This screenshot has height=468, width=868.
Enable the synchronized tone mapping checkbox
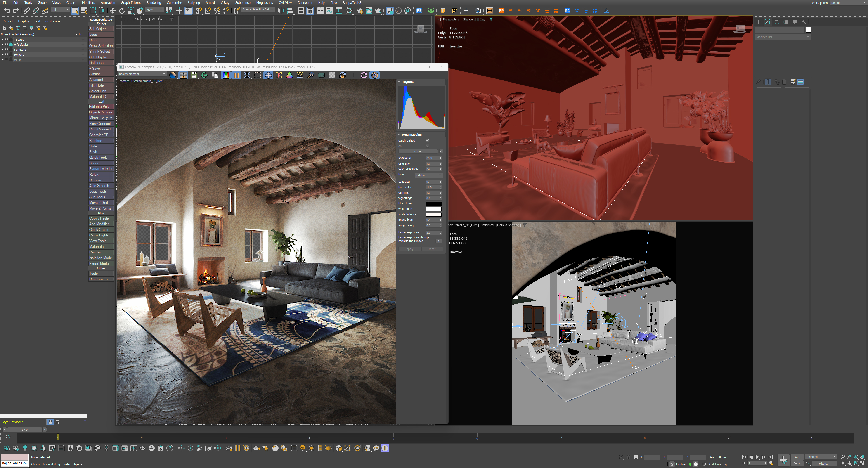[x=427, y=140]
